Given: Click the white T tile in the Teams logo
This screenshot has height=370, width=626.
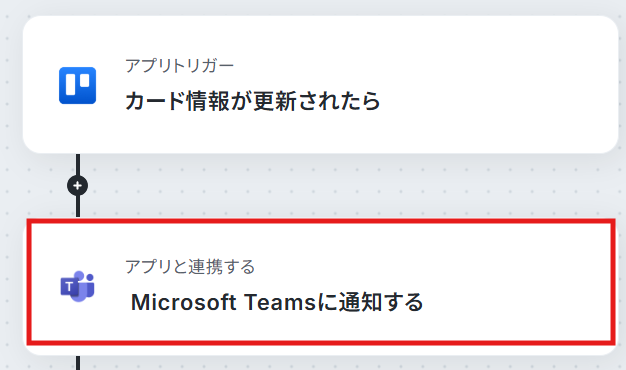Looking at the screenshot, I should tap(69, 287).
